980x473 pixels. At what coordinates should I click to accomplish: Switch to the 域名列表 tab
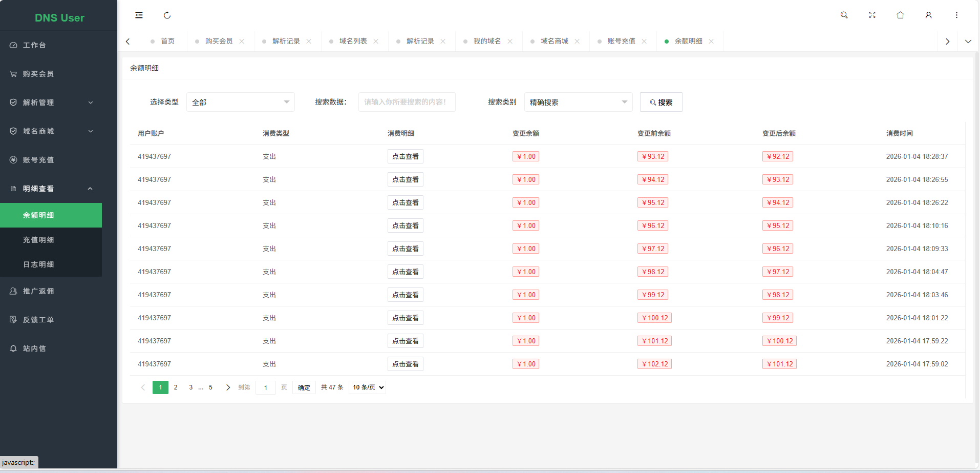coord(353,42)
